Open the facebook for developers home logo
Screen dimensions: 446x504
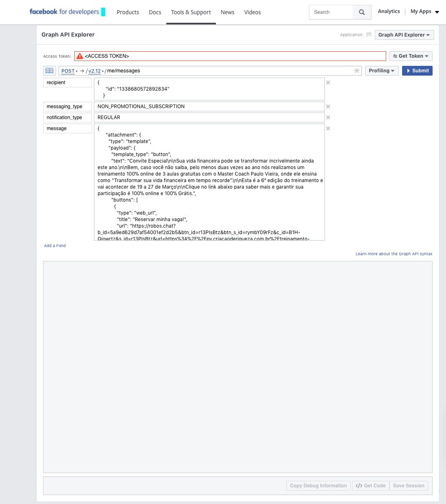(67, 12)
